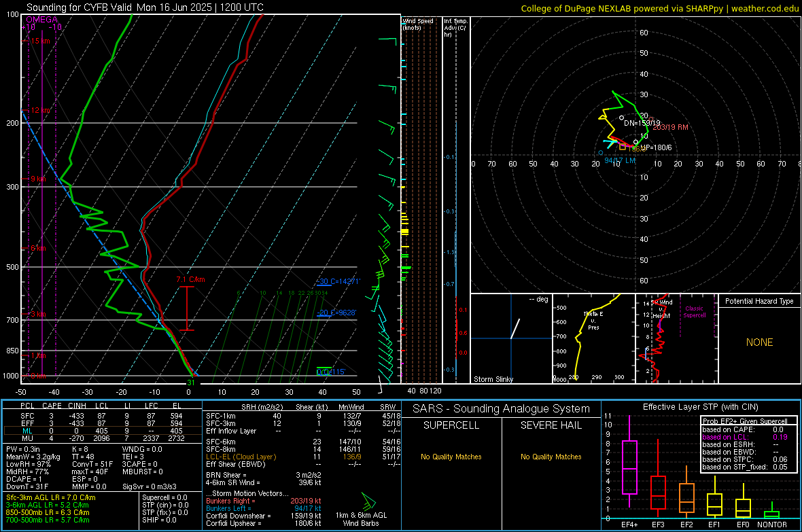Click the Potential Hazard Type header
Image resolution: width=802 pixels, height=532 pixels.
pos(759,301)
